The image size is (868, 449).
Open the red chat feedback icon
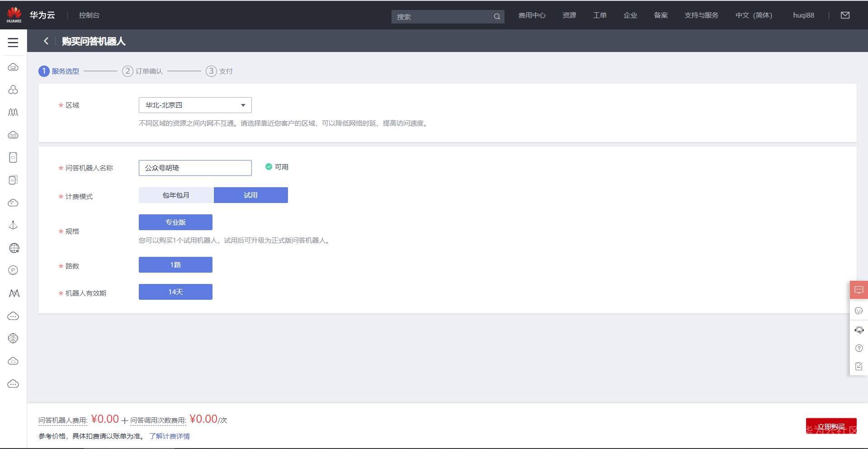point(859,290)
